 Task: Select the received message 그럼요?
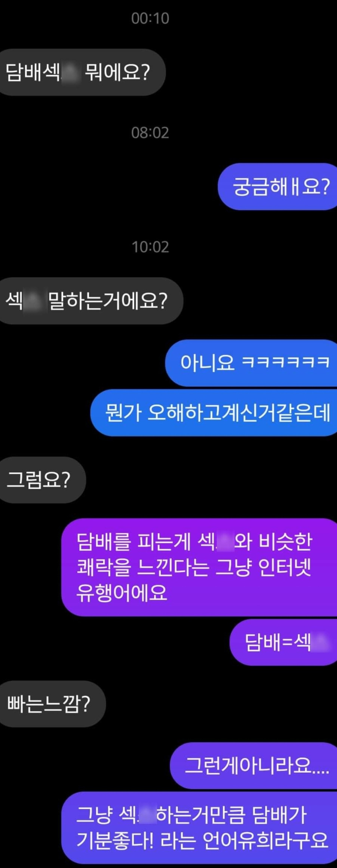43,480
